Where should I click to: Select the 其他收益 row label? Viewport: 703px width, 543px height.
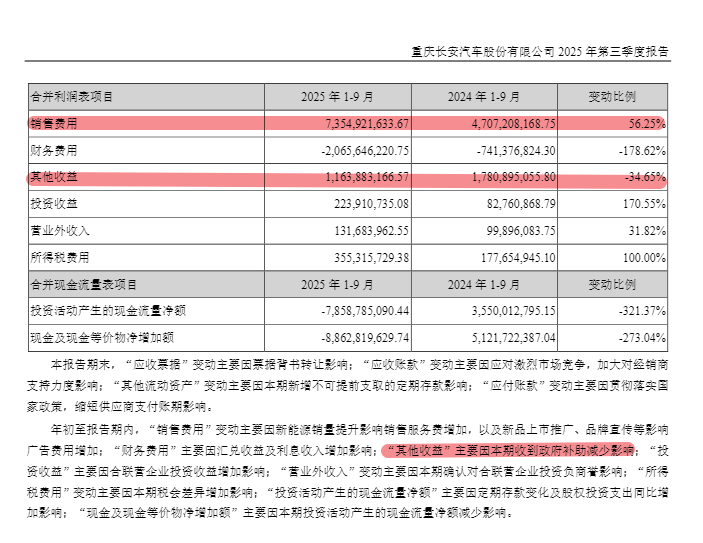(54, 177)
